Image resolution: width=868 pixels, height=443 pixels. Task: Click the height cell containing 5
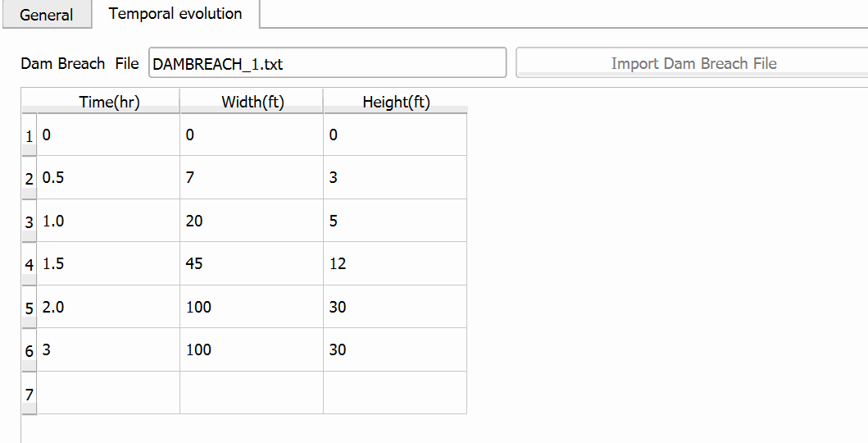coord(396,221)
